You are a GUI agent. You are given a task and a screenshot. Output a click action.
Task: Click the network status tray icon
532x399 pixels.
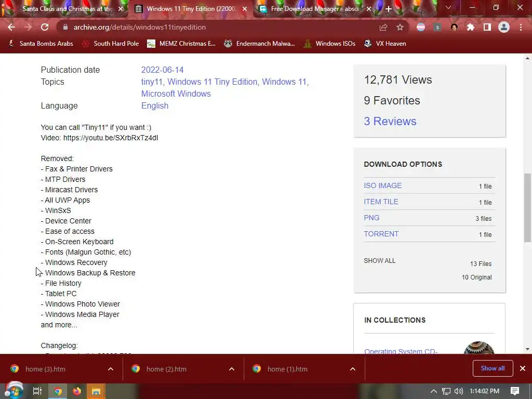click(x=446, y=391)
